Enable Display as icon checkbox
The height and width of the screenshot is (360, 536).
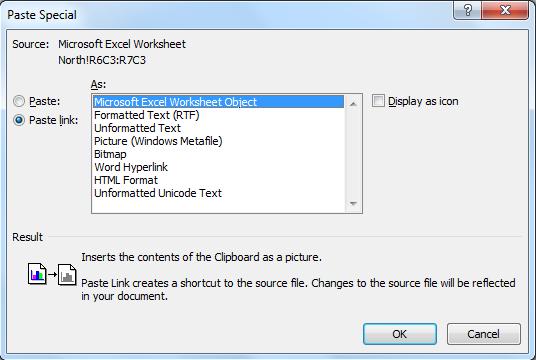[x=378, y=101]
